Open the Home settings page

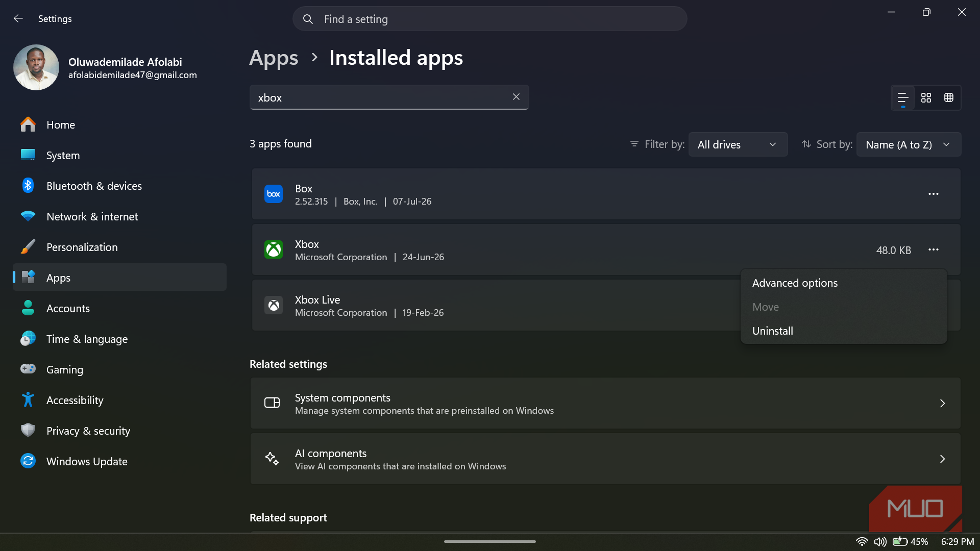[x=119, y=124]
